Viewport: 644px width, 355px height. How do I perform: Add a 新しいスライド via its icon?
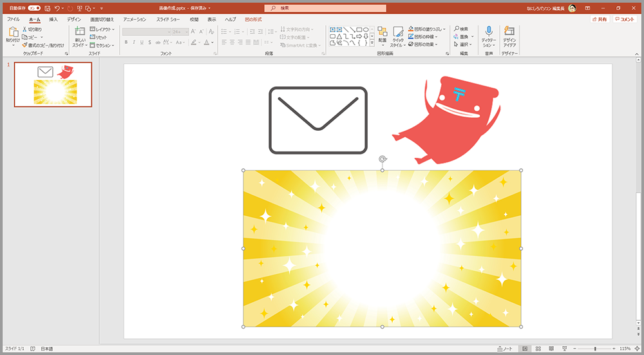(80, 32)
